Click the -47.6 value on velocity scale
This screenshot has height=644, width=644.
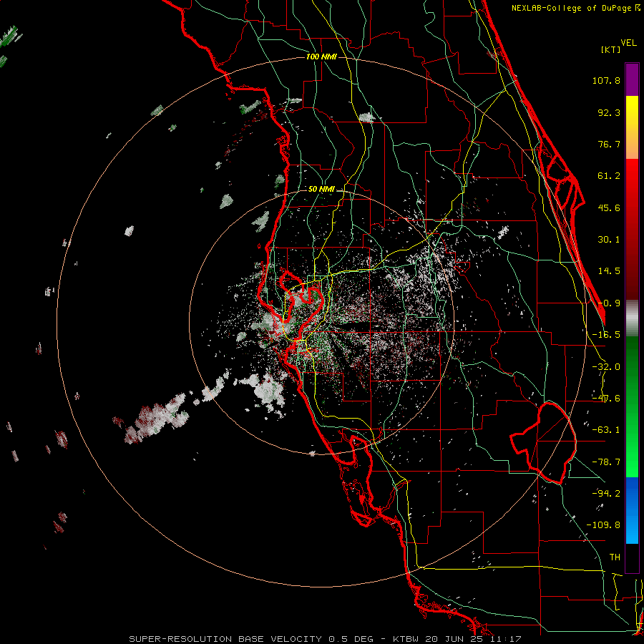pos(606,399)
